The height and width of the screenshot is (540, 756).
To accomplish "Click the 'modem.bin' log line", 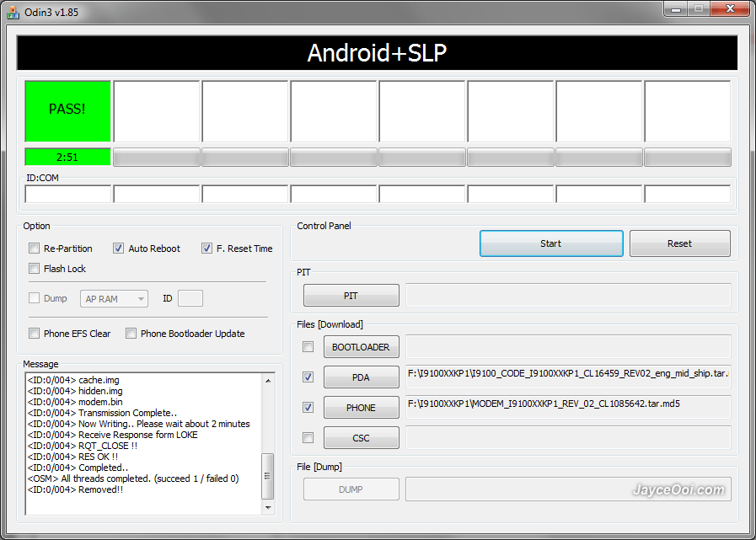I will tap(75, 402).
